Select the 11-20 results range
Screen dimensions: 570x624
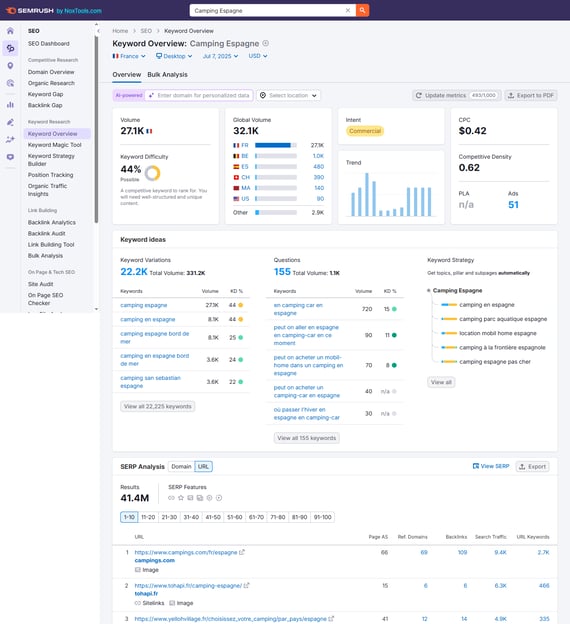click(148, 517)
